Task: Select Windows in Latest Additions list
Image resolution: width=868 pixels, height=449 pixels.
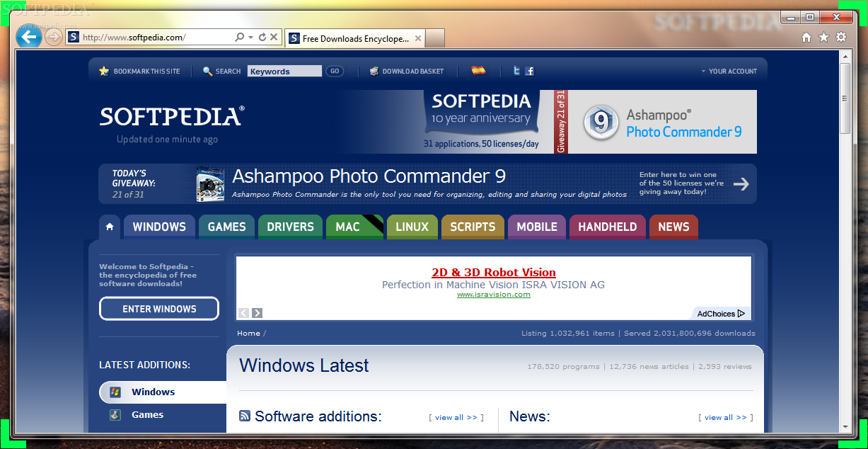Action: tap(163, 392)
